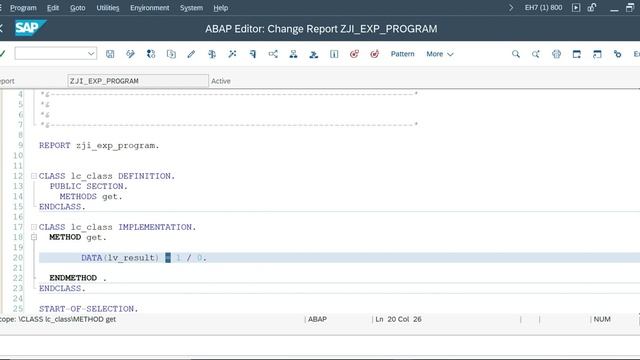
Task: Open the Utilities menu
Action: tap(108, 8)
